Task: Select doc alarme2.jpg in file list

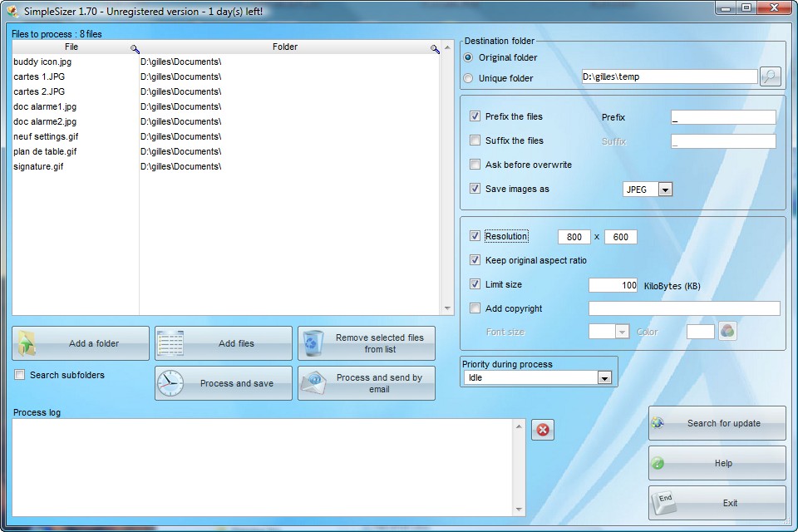Action: [x=45, y=121]
